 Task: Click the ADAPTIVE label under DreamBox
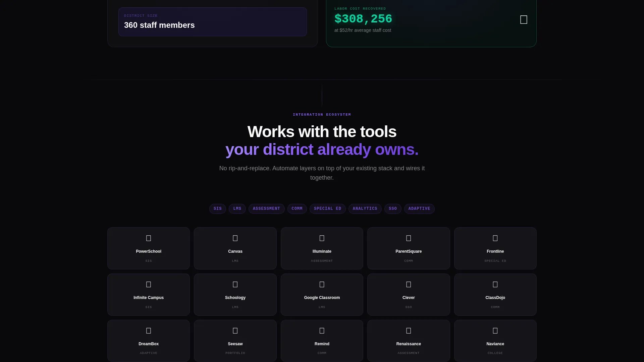[149, 353]
